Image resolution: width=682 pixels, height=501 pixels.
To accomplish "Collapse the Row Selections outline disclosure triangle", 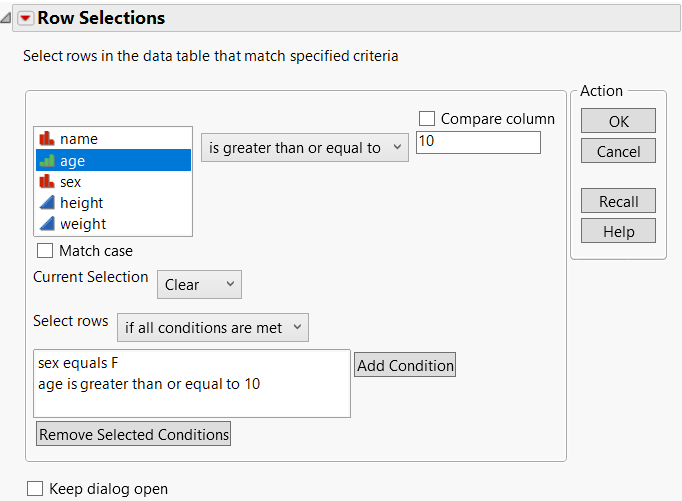I will pos(8,18).
